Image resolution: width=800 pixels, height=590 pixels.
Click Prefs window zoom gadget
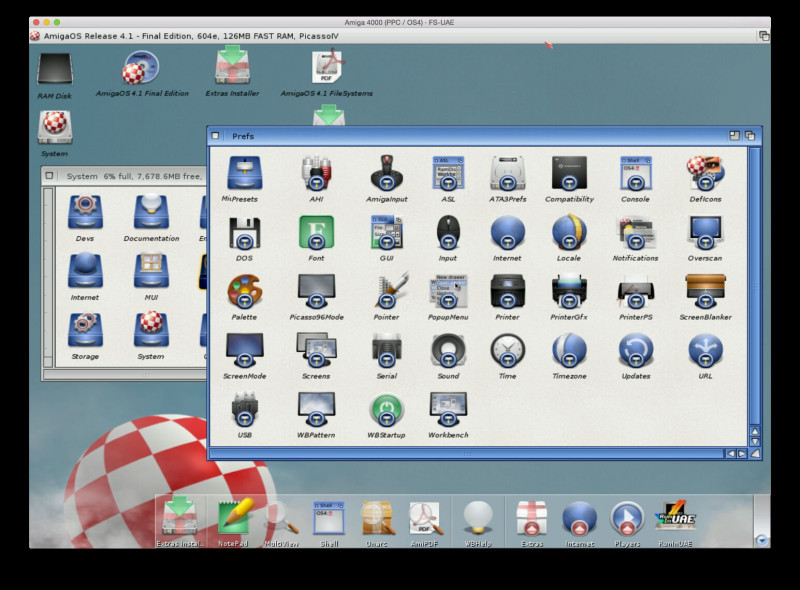point(734,136)
